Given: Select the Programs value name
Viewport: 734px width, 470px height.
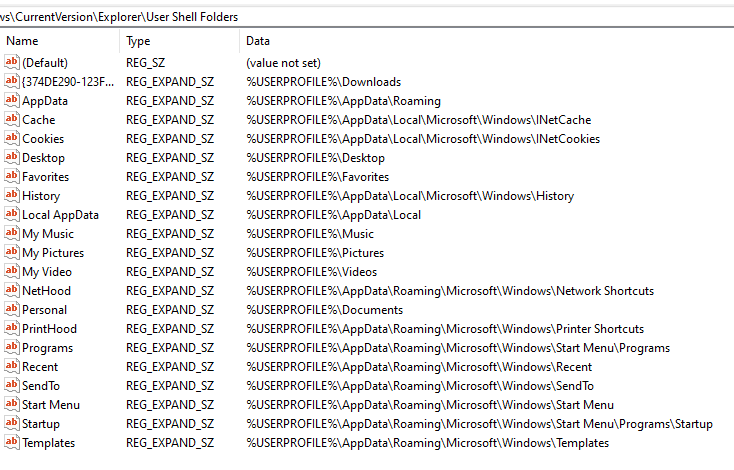Looking at the screenshot, I should point(48,348).
